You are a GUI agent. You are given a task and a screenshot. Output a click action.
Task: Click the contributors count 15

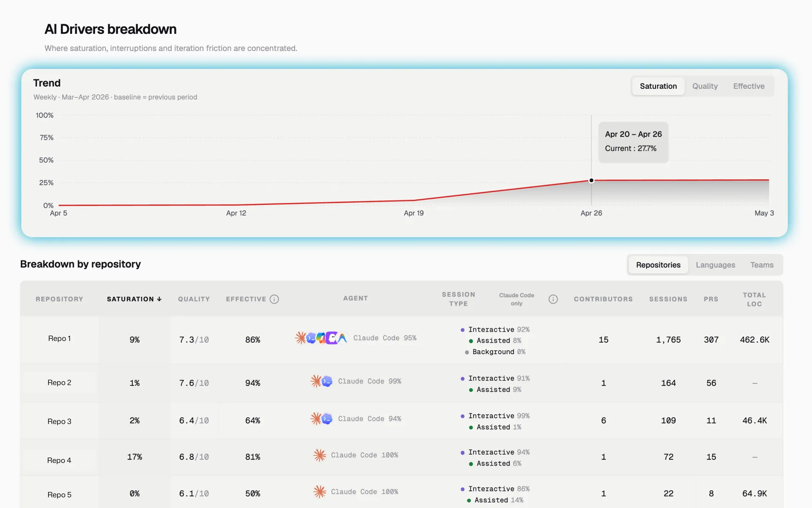[x=603, y=340]
